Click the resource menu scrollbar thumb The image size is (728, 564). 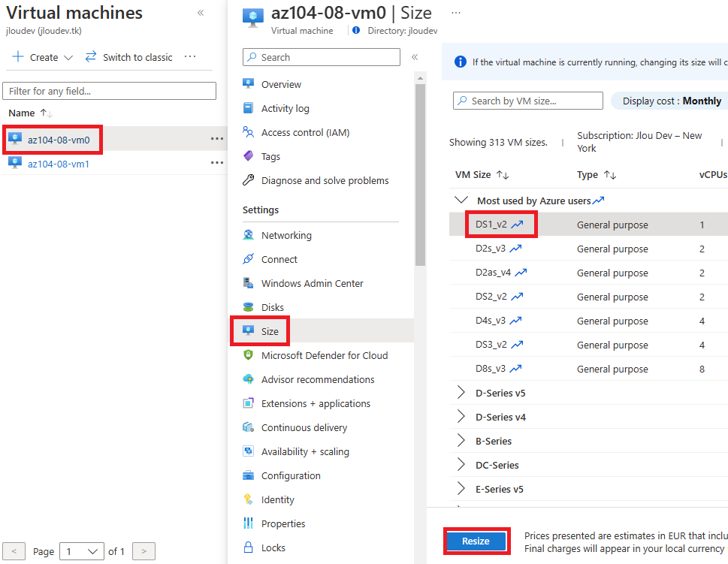tap(420, 175)
